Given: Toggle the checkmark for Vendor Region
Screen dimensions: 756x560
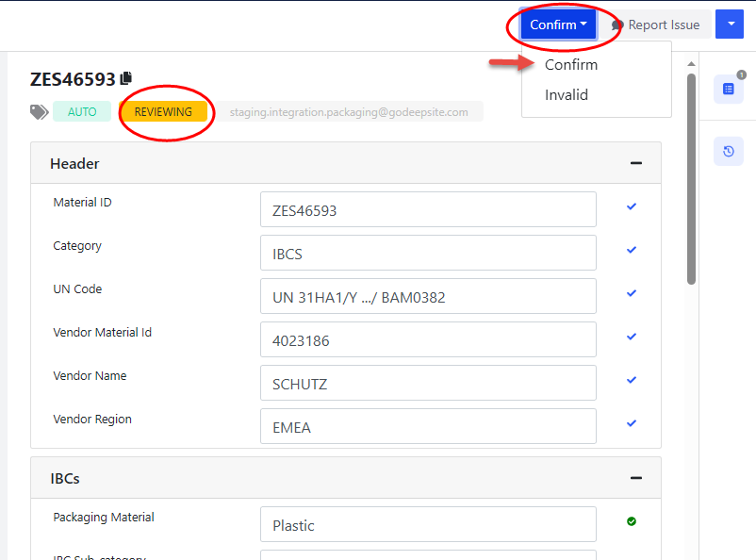Looking at the screenshot, I should pos(632,423).
